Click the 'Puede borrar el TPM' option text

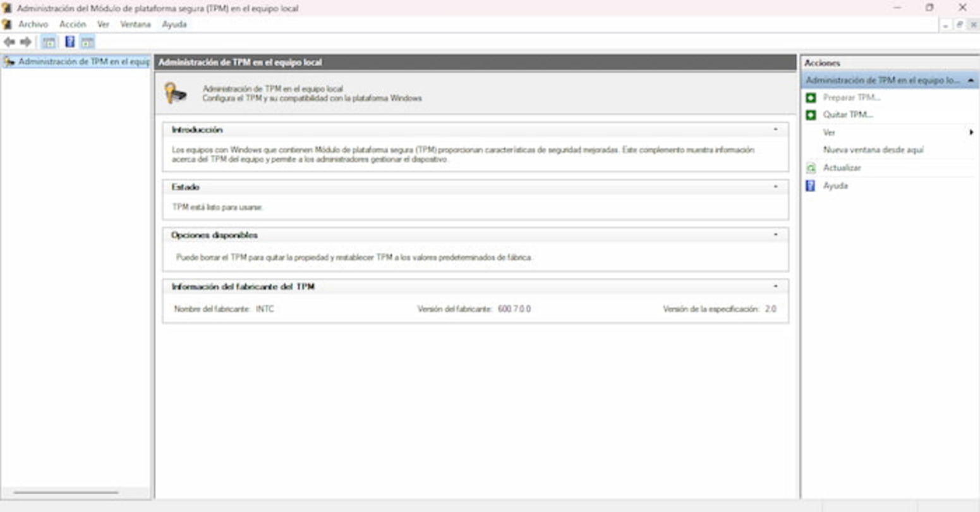click(x=354, y=258)
